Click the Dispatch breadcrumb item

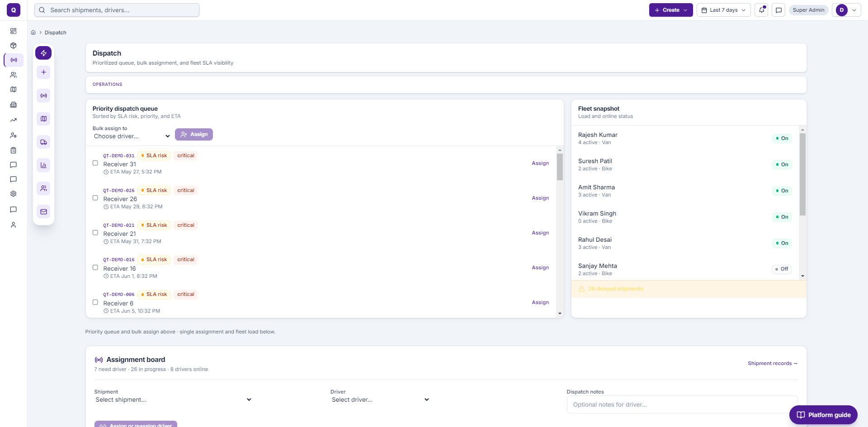[x=56, y=33]
